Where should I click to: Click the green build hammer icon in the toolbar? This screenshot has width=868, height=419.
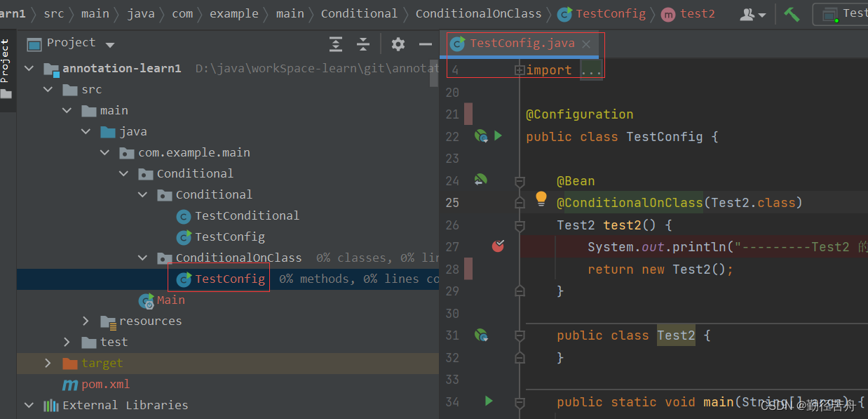point(791,13)
